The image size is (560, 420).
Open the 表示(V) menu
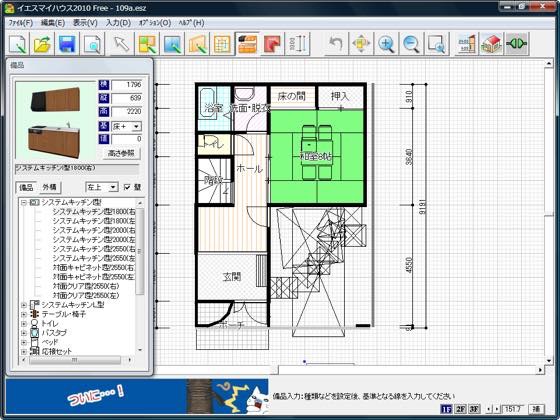tap(85, 23)
